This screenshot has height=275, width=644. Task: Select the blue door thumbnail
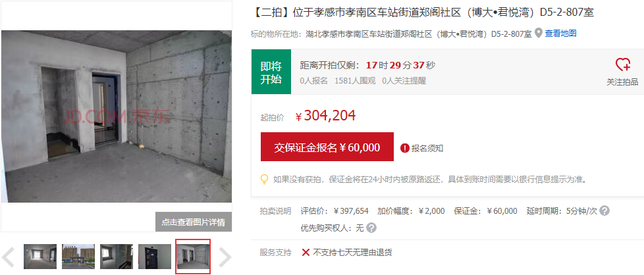coord(155,257)
